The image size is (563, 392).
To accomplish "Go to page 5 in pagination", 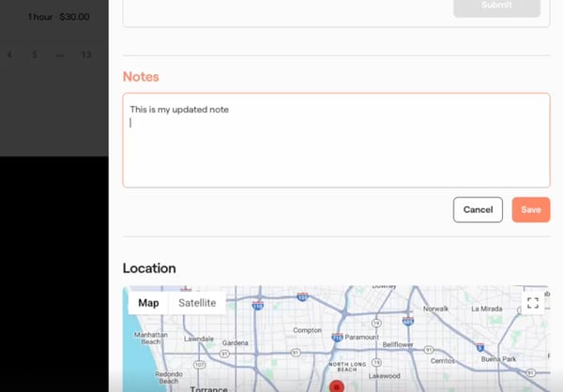I will [x=35, y=55].
